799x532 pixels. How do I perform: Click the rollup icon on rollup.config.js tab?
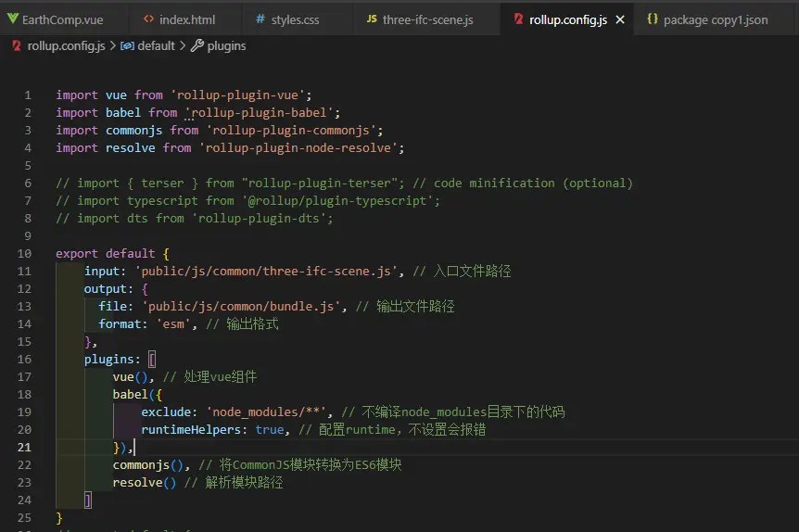[519, 19]
